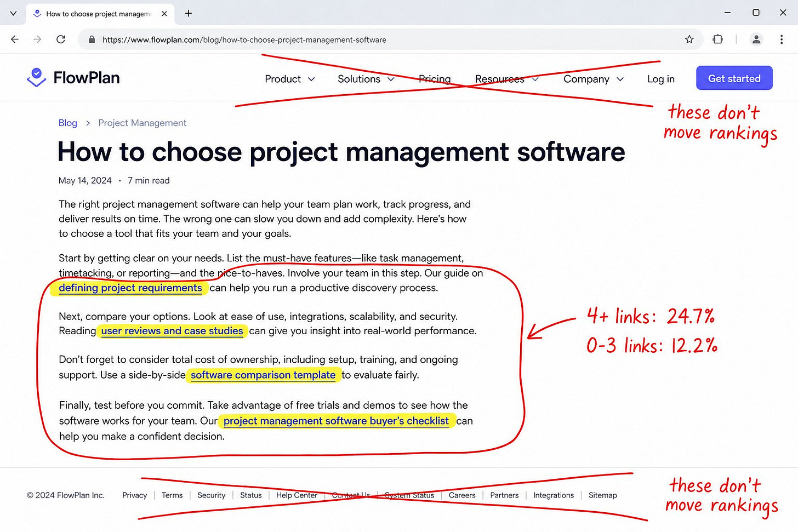798x532 pixels.
Task: Click the article title heading
Action: pyautogui.click(x=341, y=152)
